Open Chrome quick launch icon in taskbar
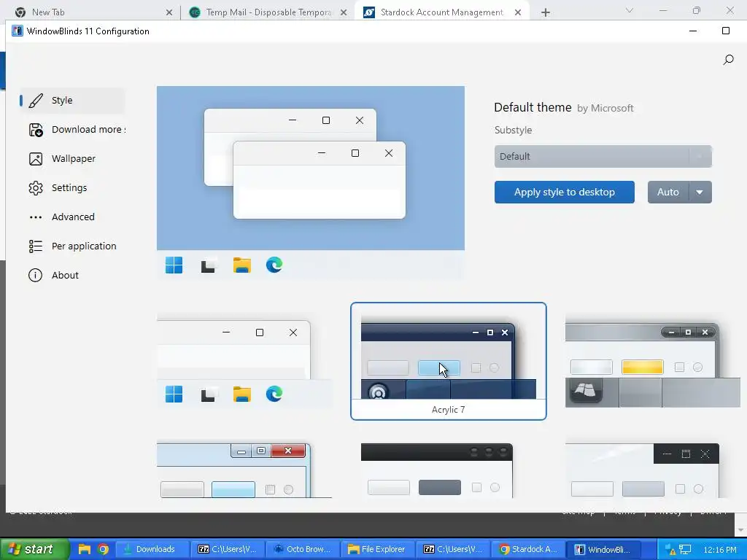The image size is (747, 560). [x=103, y=549]
